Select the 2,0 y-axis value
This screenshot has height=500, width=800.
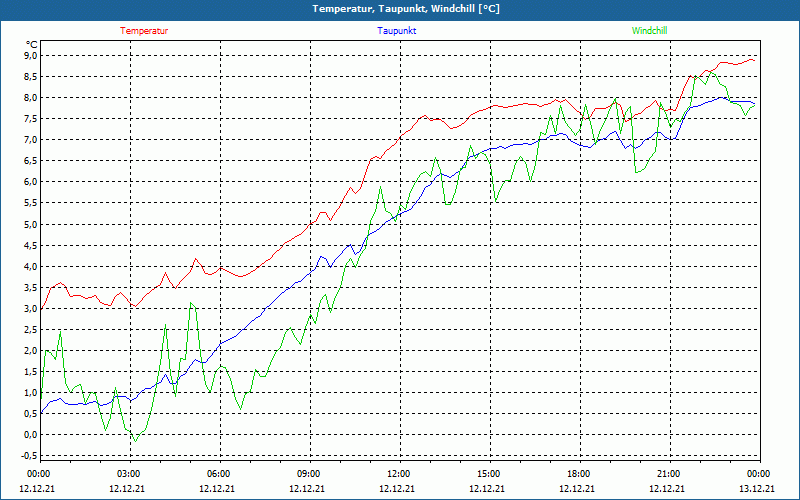(x=31, y=351)
